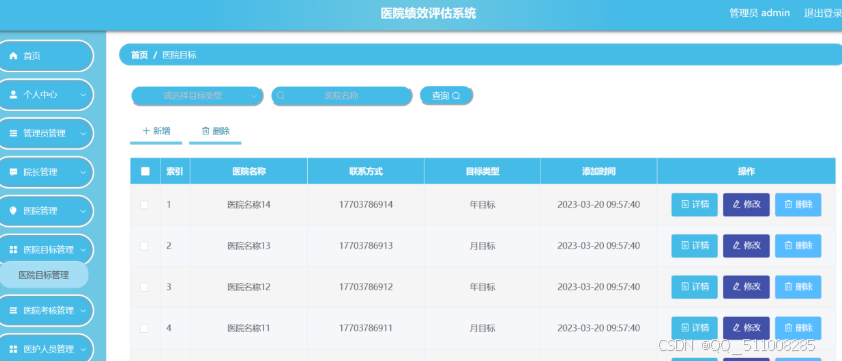Click the magnifier icon in 医院名称 search field
This screenshot has width=842, height=361.
pyautogui.click(x=280, y=96)
